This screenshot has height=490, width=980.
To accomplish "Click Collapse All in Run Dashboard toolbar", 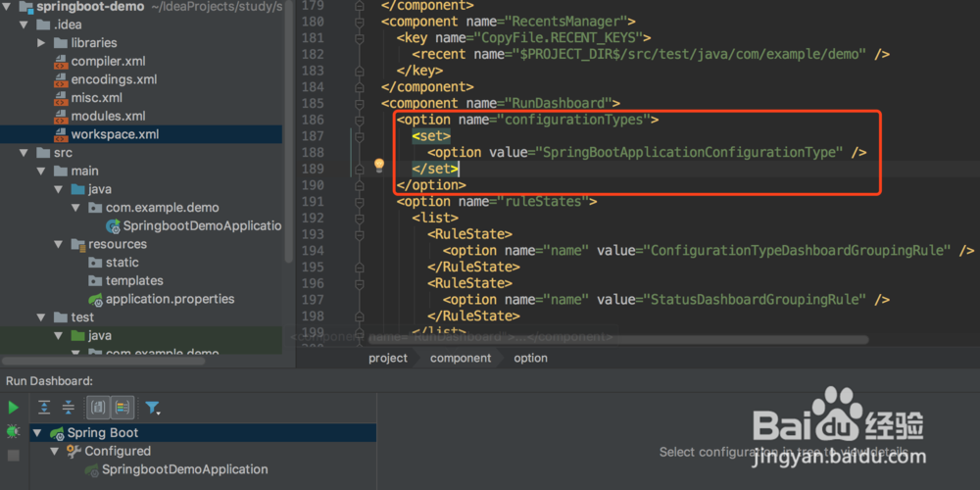I will [68, 408].
